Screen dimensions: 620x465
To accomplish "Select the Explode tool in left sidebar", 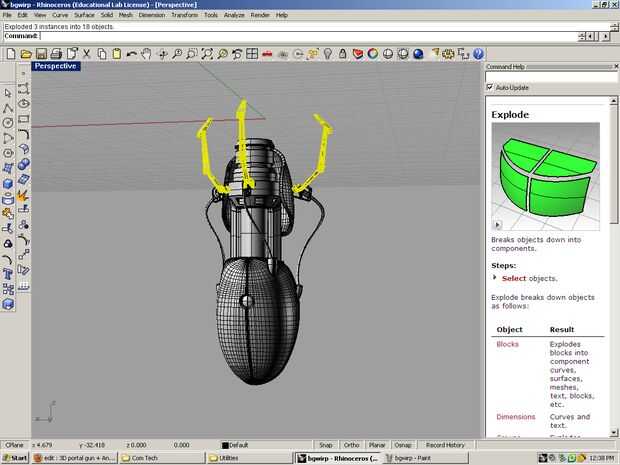I will [24, 198].
